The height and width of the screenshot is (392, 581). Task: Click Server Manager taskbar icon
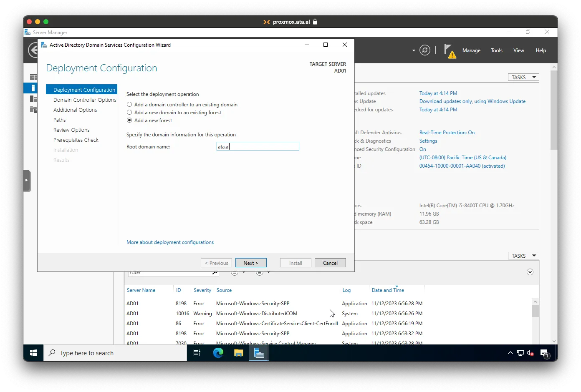pos(259,353)
